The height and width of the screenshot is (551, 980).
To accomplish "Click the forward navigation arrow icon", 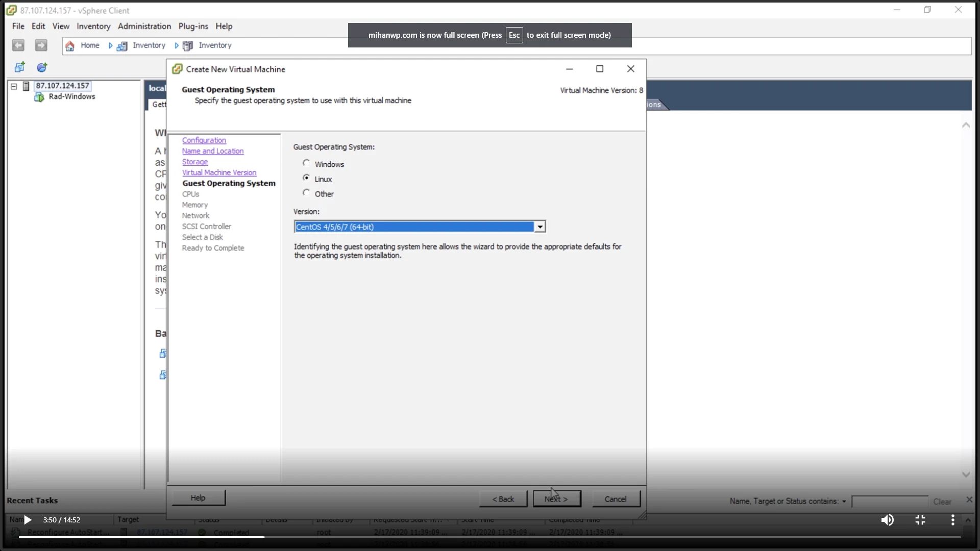I will tap(41, 45).
